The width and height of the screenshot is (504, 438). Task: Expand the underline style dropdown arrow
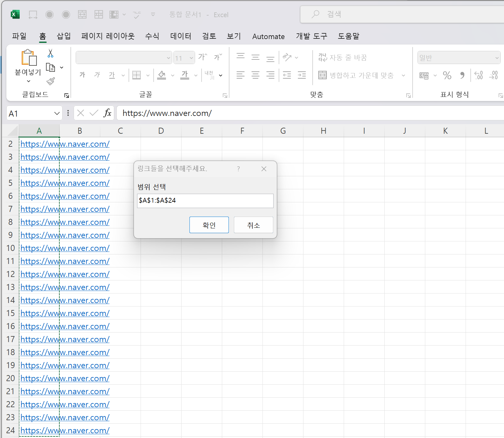123,76
